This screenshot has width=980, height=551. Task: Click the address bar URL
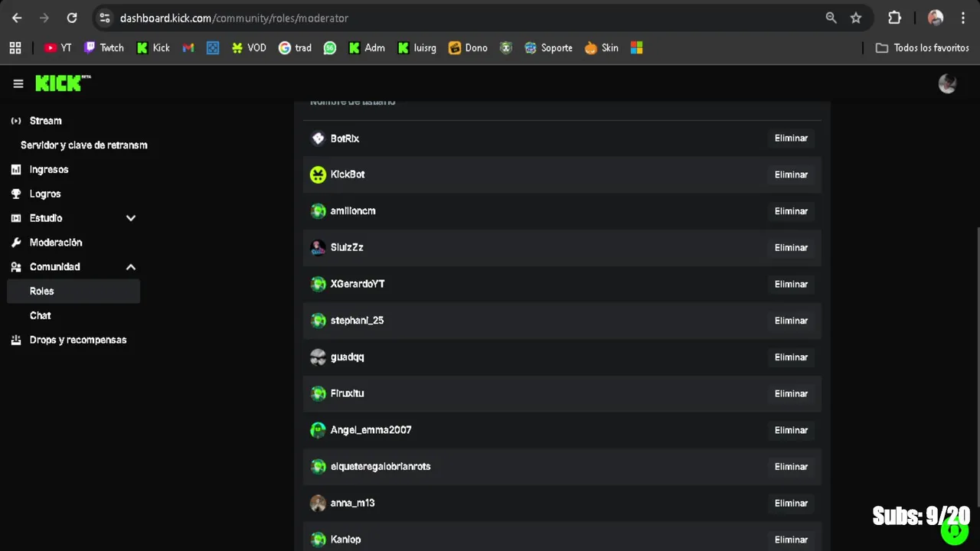tap(234, 18)
